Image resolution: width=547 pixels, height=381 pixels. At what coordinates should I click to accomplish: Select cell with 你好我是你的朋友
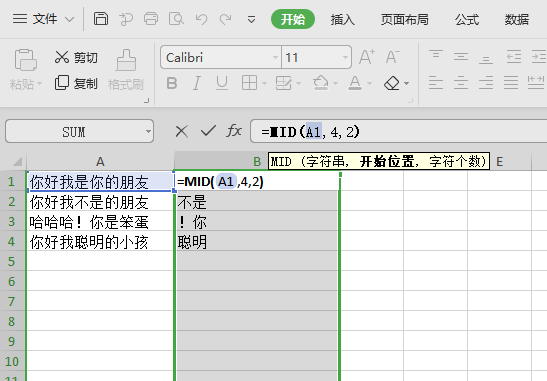pos(100,181)
